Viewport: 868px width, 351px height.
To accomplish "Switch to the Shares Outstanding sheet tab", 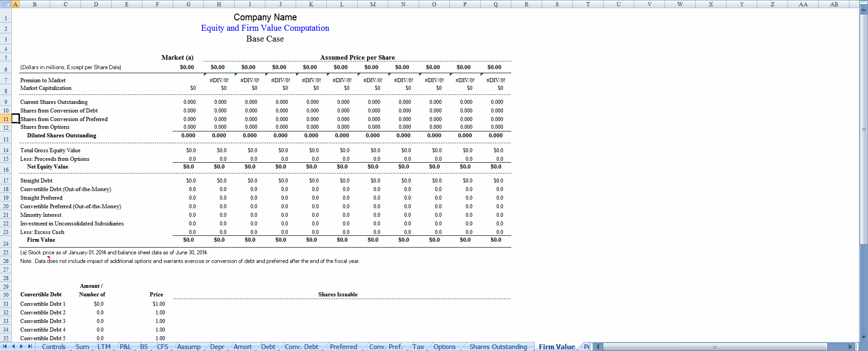I will (x=498, y=347).
